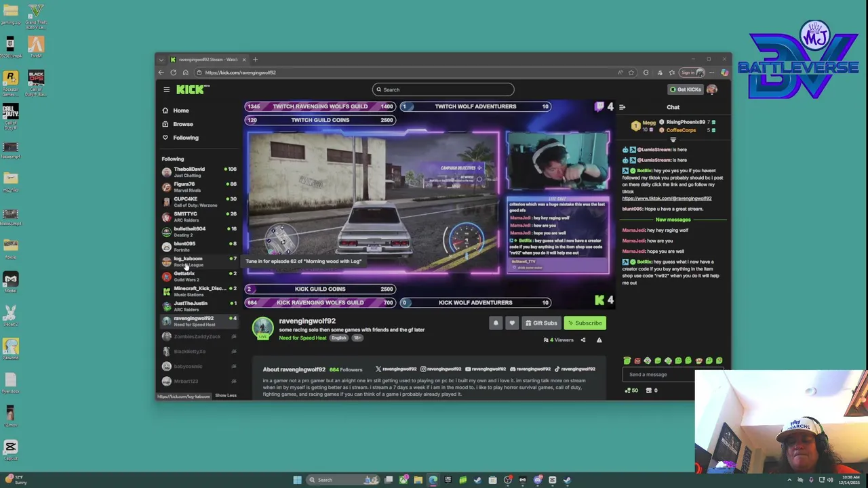Open offline channel babycosmic

pos(199,367)
